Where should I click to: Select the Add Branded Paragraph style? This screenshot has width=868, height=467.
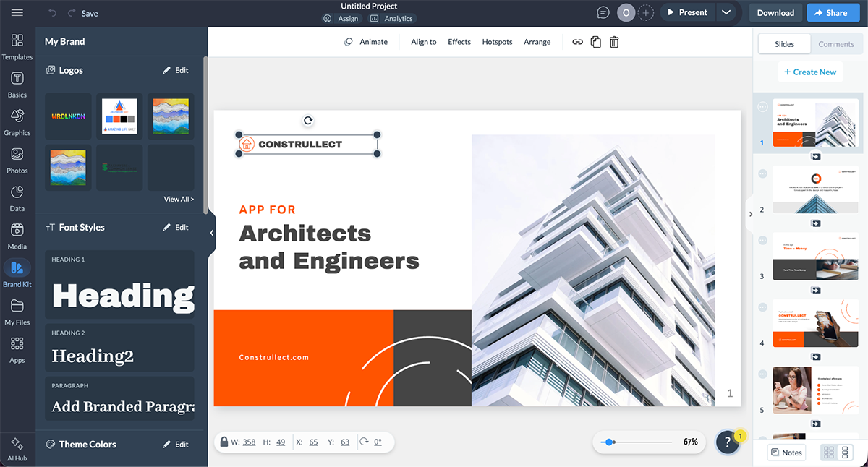point(119,398)
